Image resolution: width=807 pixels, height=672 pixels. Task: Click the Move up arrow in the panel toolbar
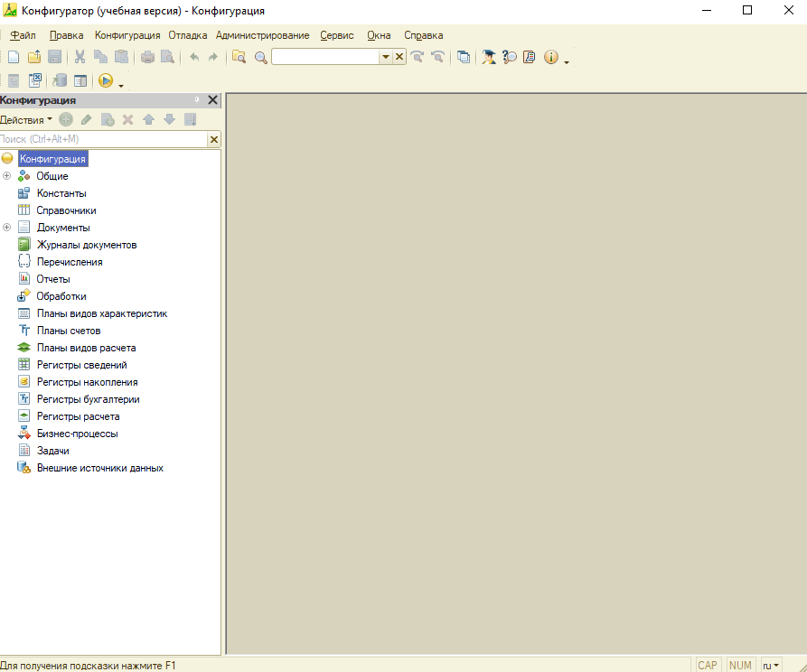pyautogui.click(x=149, y=120)
